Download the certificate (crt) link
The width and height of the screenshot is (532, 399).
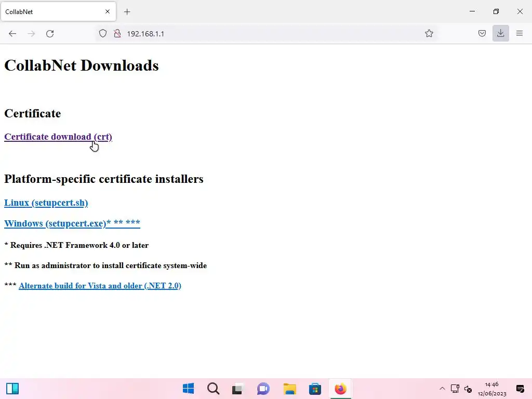click(58, 137)
